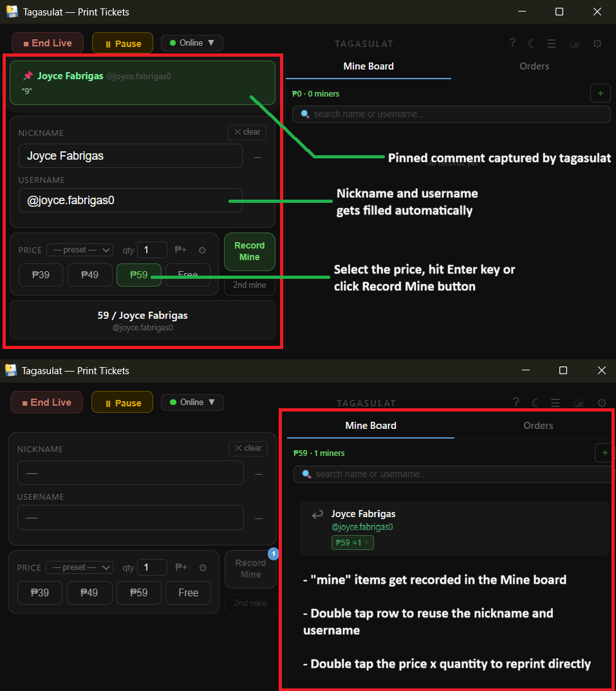Open Online status dropdown in 0-miners window

point(192,43)
